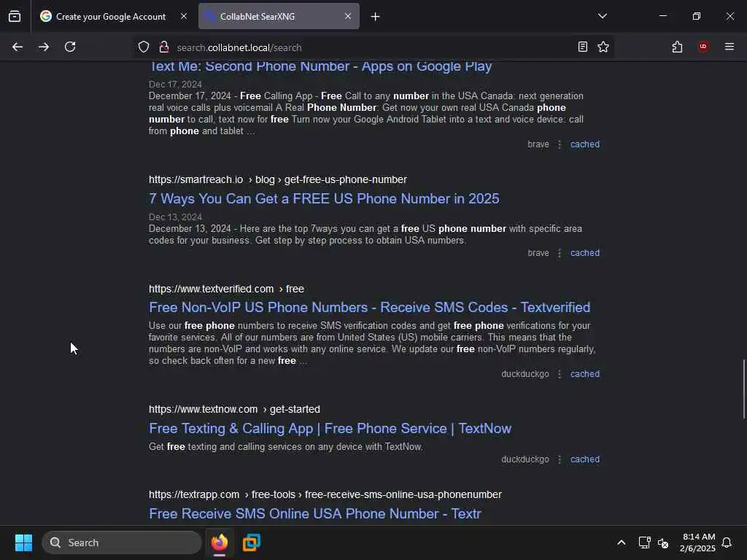The width and height of the screenshot is (747, 560).
Task: Open the tracking protection shield icon
Action: click(144, 47)
